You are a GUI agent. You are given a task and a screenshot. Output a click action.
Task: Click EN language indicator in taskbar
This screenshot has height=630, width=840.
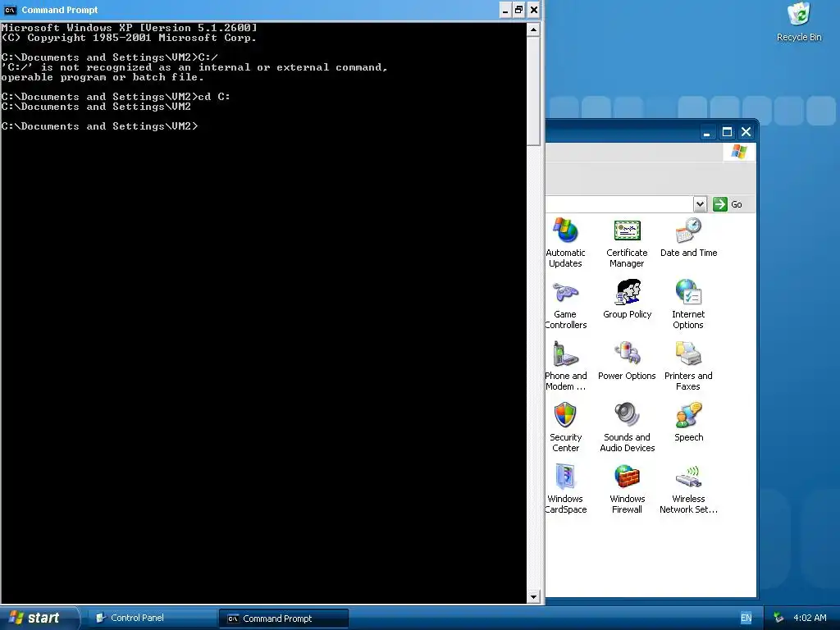[x=746, y=618]
